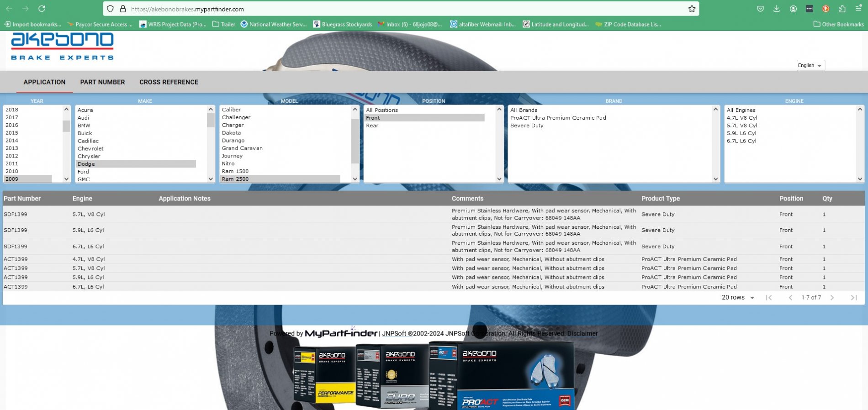868x410 pixels.
Task: Click the dark extension icon with dots
Action: [810, 9]
